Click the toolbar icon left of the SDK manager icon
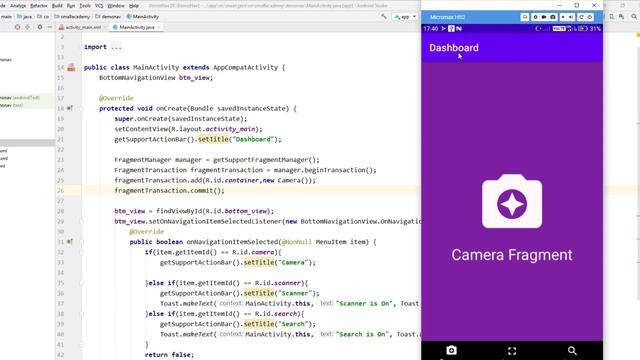Screen dimensions: 640x360 611,17
